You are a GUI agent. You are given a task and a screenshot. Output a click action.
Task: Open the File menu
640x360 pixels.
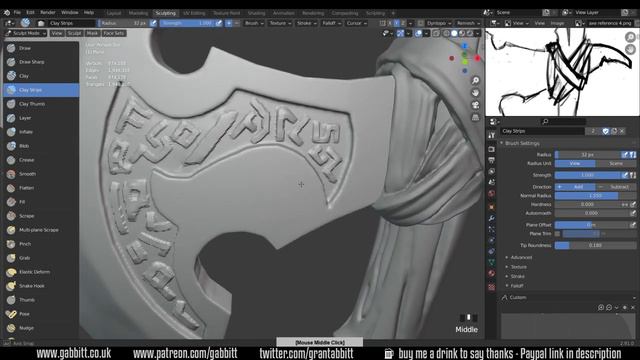coord(17,13)
